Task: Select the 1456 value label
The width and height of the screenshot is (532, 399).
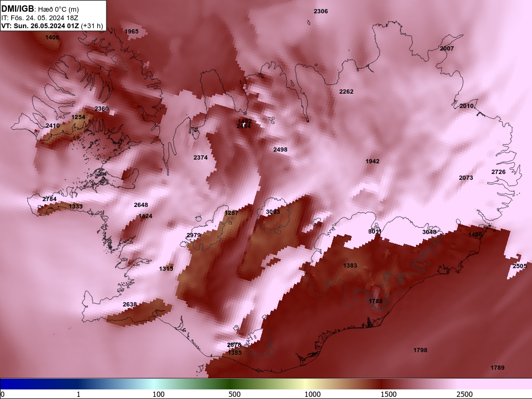Action: pyautogui.click(x=475, y=235)
